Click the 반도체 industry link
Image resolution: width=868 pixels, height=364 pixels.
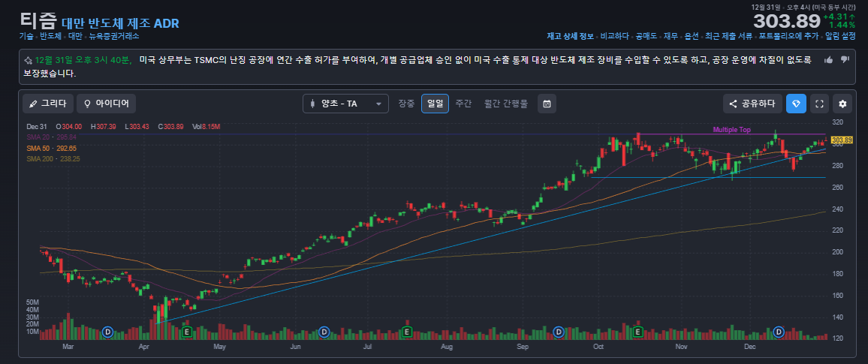(50, 36)
